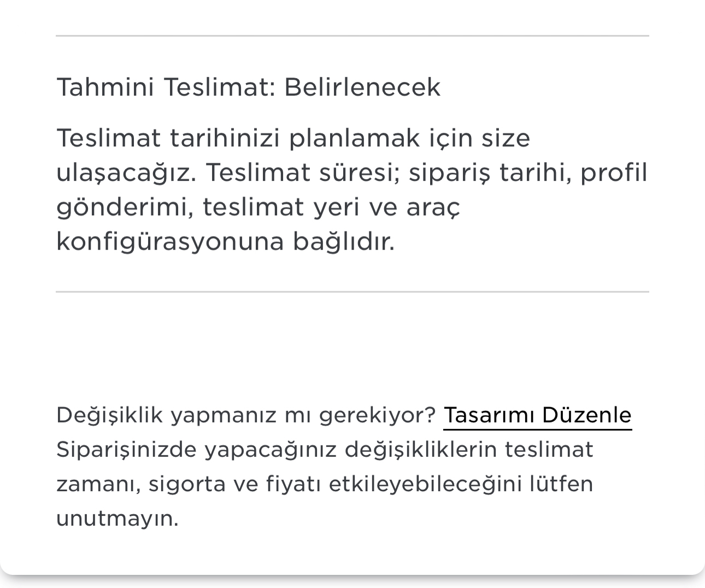Open the Tasarımı Düzenle link
This screenshot has width=705, height=588.
click(x=537, y=415)
